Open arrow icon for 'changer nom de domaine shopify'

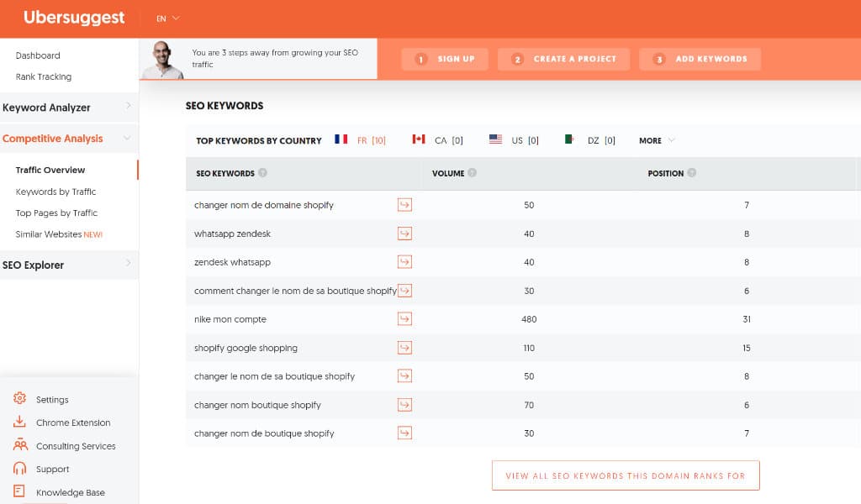[x=404, y=205]
